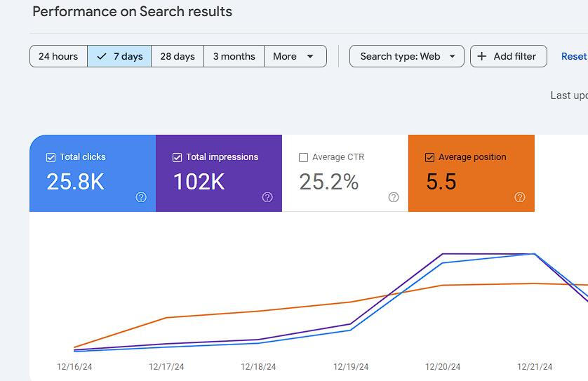Viewport: 588px width, 381px height.
Task: Open help icon on Average position card
Action: pos(520,197)
